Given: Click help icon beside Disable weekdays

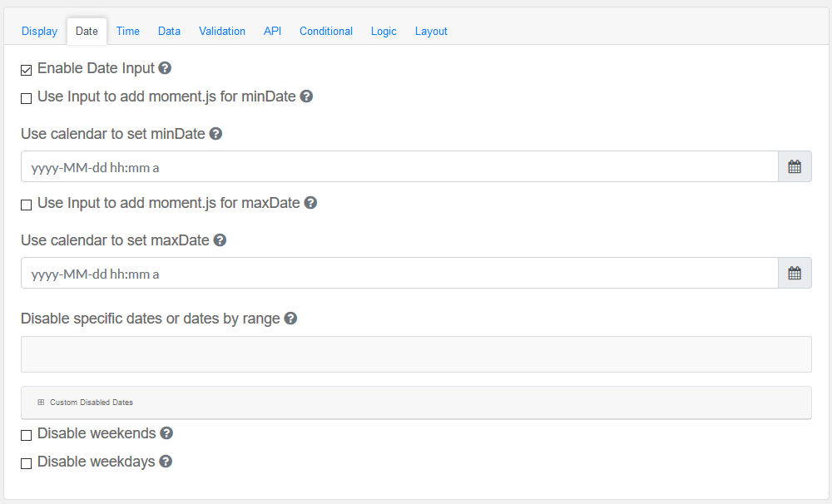Looking at the screenshot, I should point(166,462).
